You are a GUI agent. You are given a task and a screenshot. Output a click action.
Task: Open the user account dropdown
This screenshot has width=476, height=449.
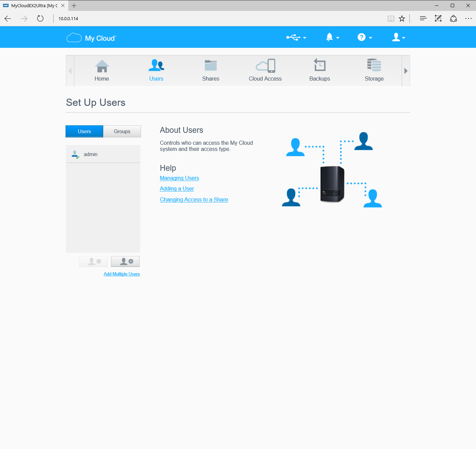pos(398,37)
